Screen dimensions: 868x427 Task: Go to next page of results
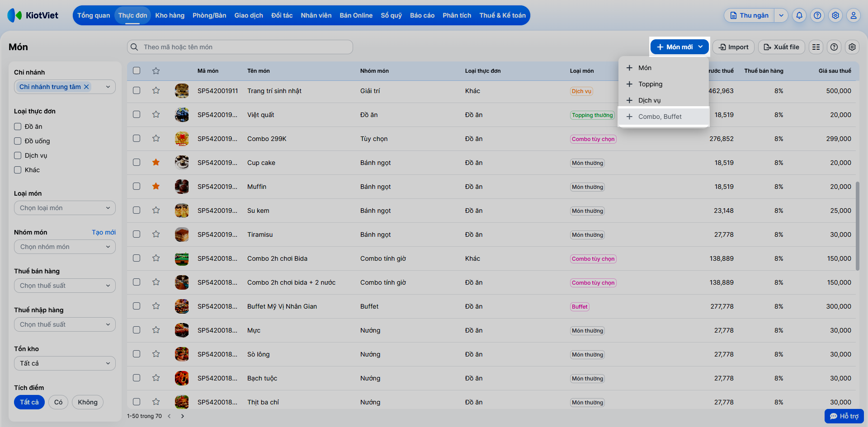pos(183,416)
